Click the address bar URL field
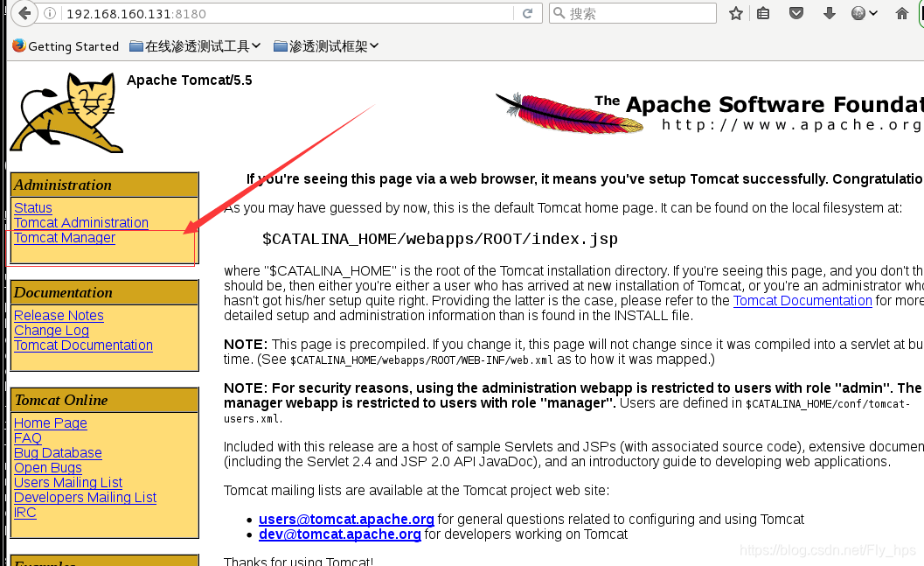 pos(288,13)
